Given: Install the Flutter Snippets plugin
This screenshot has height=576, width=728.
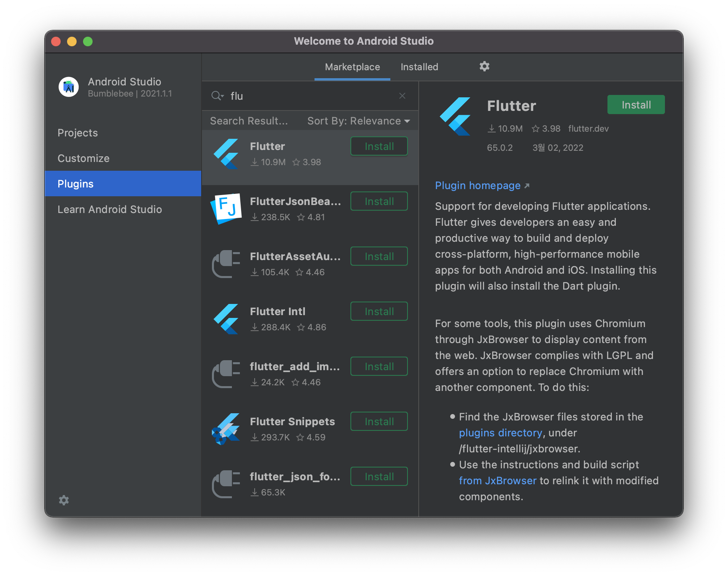Looking at the screenshot, I should 379,422.
